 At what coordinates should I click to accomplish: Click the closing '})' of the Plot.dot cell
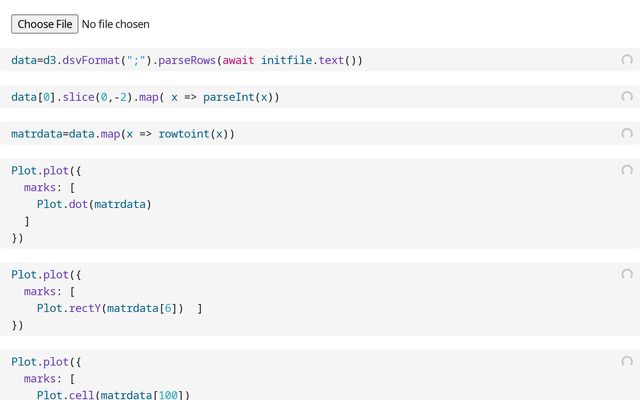17,238
